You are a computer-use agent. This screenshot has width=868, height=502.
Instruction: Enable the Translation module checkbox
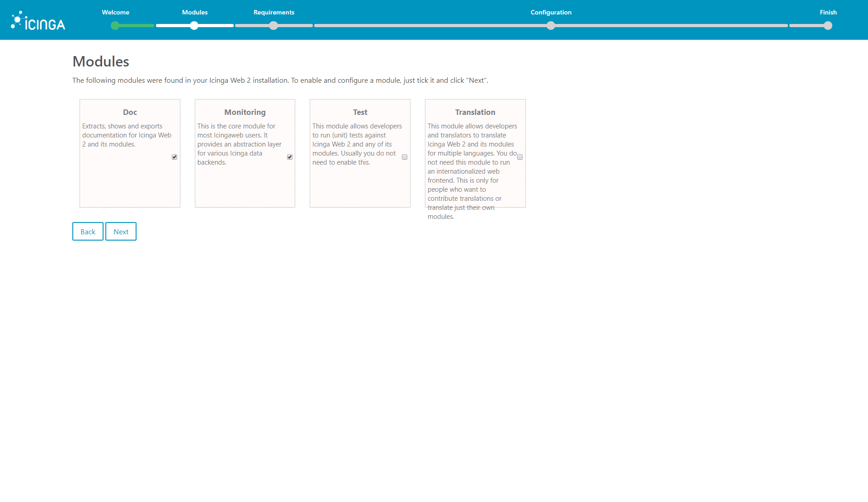tap(520, 157)
